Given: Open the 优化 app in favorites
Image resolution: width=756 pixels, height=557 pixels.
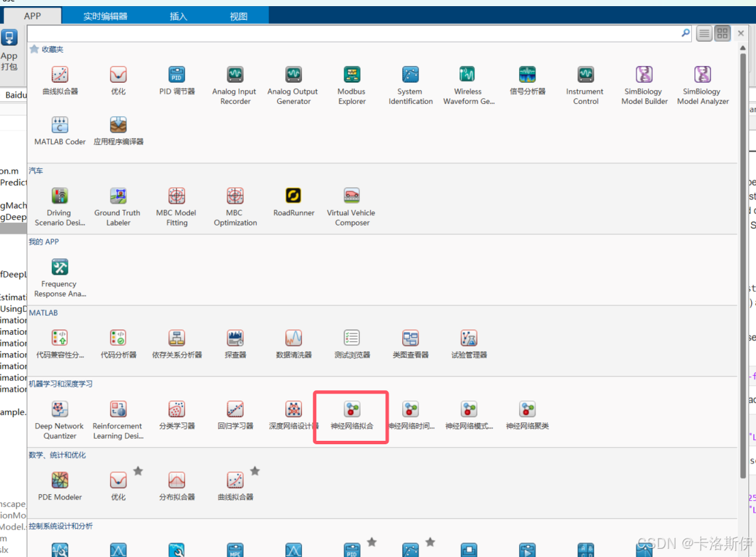Looking at the screenshot, I should 118,80.
